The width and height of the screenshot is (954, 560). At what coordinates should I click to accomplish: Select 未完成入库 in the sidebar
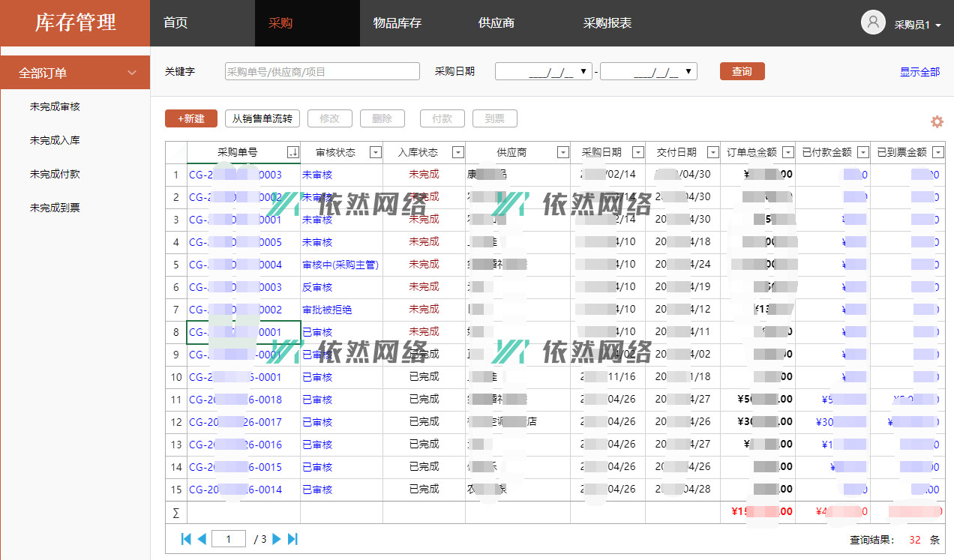[55, 140]
